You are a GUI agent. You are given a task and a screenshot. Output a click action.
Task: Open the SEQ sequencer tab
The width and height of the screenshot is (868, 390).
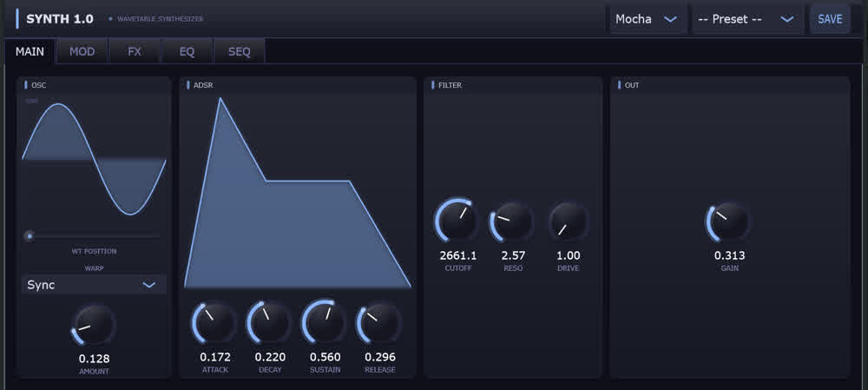click(240, 51)
